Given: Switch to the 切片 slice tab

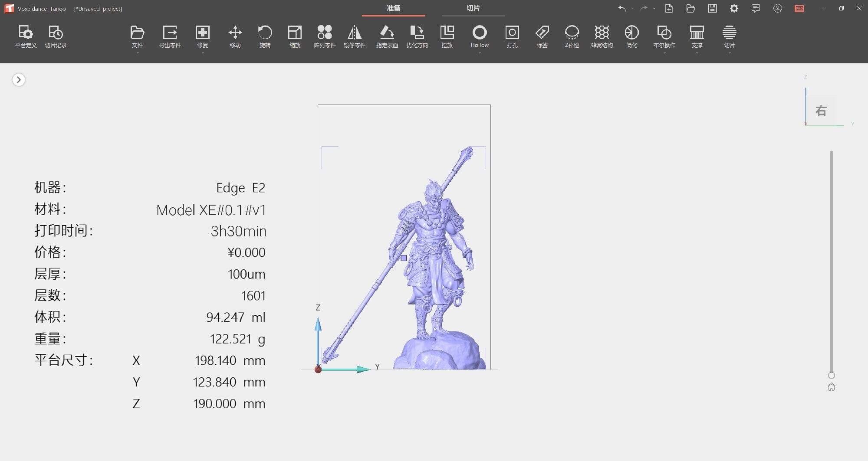Looking at the screenshot, I should (473, 8).
